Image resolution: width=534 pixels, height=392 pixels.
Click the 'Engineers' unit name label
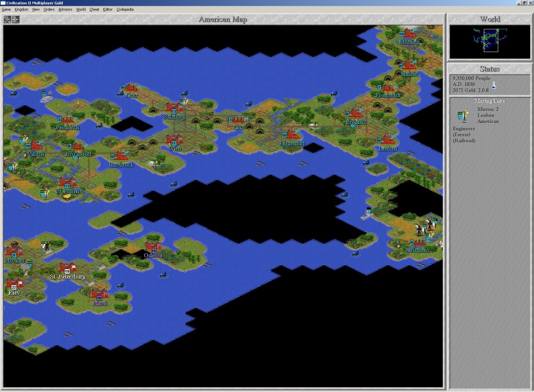click(x=464, y=129)
